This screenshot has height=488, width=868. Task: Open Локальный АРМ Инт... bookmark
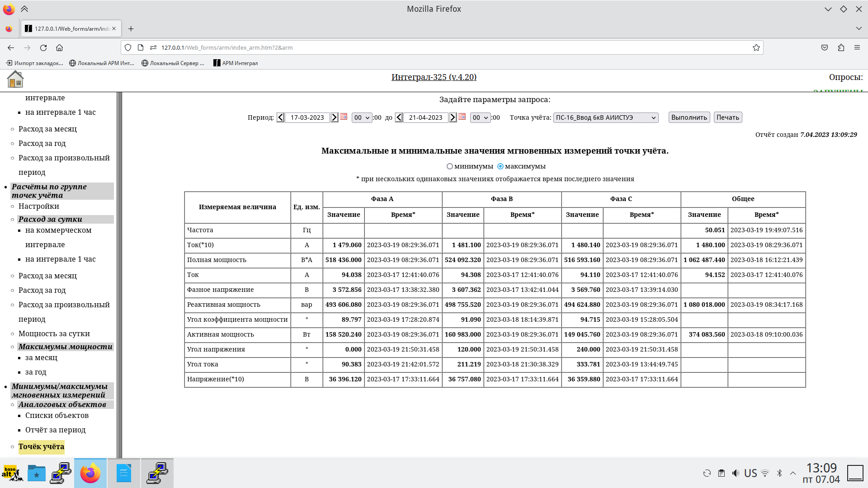tap(102, 63)
